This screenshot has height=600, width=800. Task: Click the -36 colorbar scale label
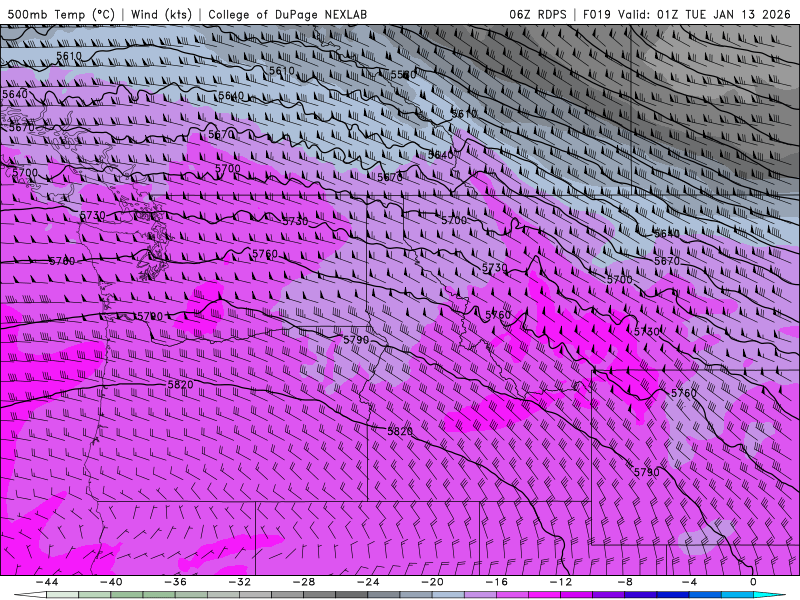176,582
